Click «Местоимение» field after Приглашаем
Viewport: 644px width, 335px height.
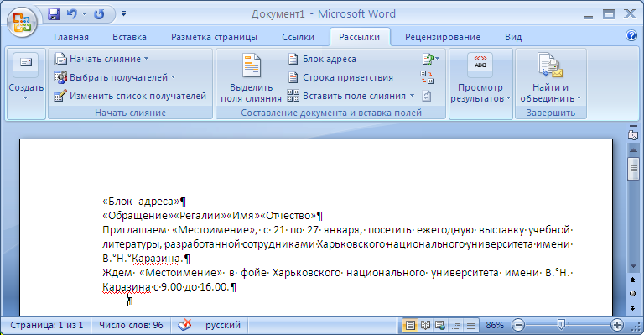[214, 230]
